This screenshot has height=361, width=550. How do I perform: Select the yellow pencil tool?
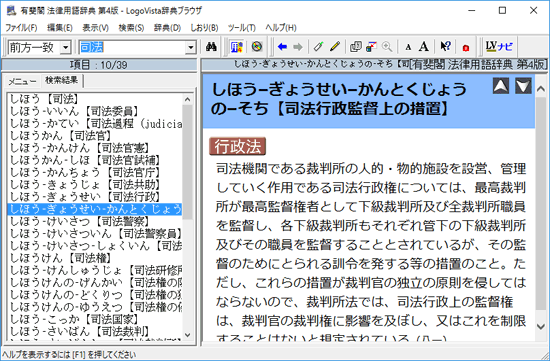click(x=335, y=46)
